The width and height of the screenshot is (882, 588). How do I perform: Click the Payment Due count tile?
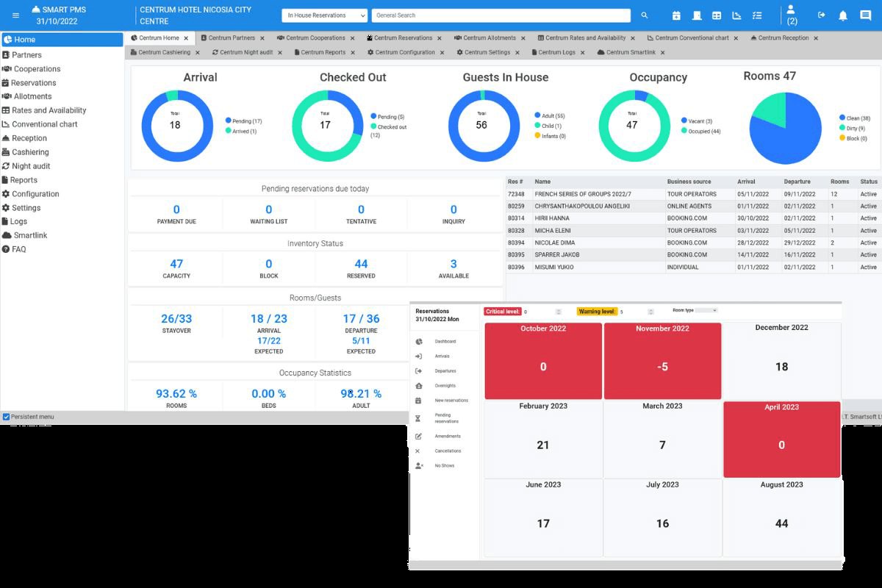pyautogui.click(x=176, y=214)
